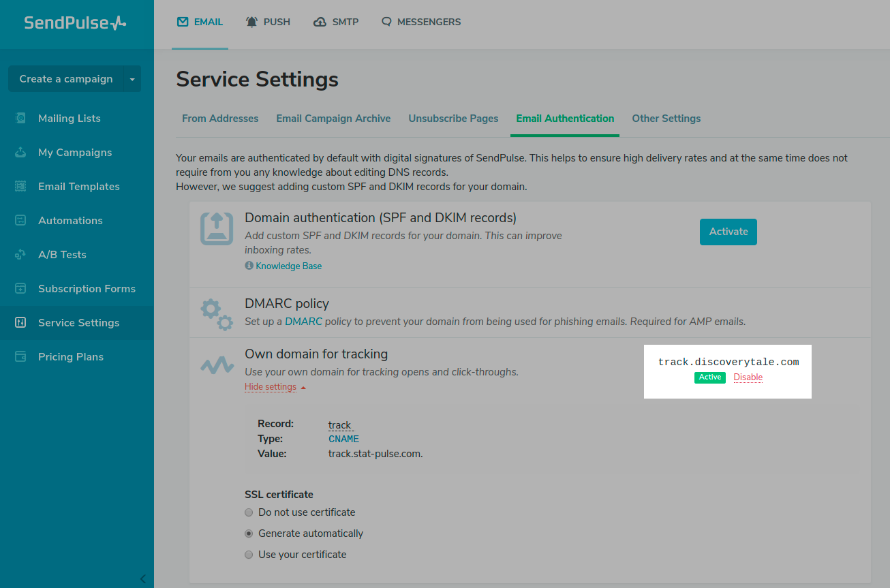Click the My Campaigns sidebar icon
This screenshot has width=890, height=588.
pos(20,153)
